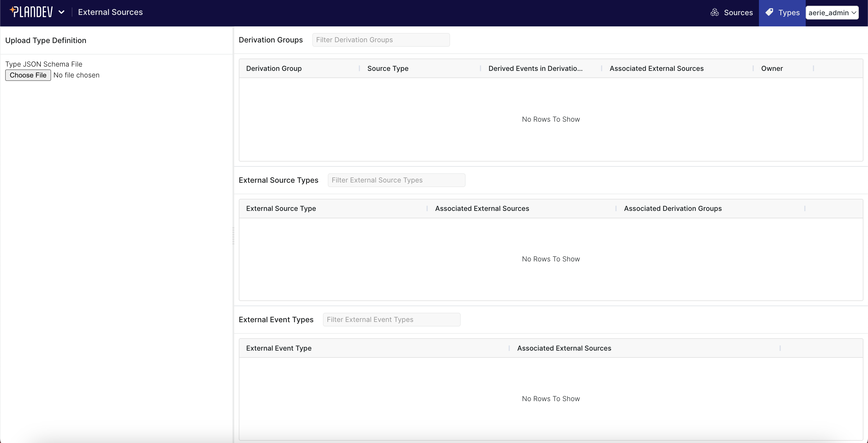Open the Associated Derivation Groups column menu
868x443 pixels.
point(805,208)
